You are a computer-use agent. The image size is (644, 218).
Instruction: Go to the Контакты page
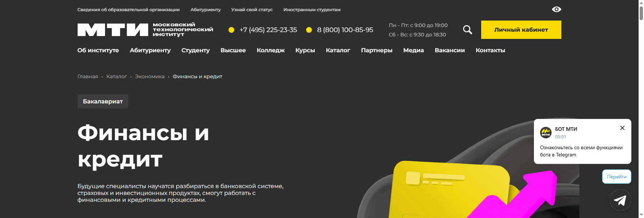tap(490, 50)
